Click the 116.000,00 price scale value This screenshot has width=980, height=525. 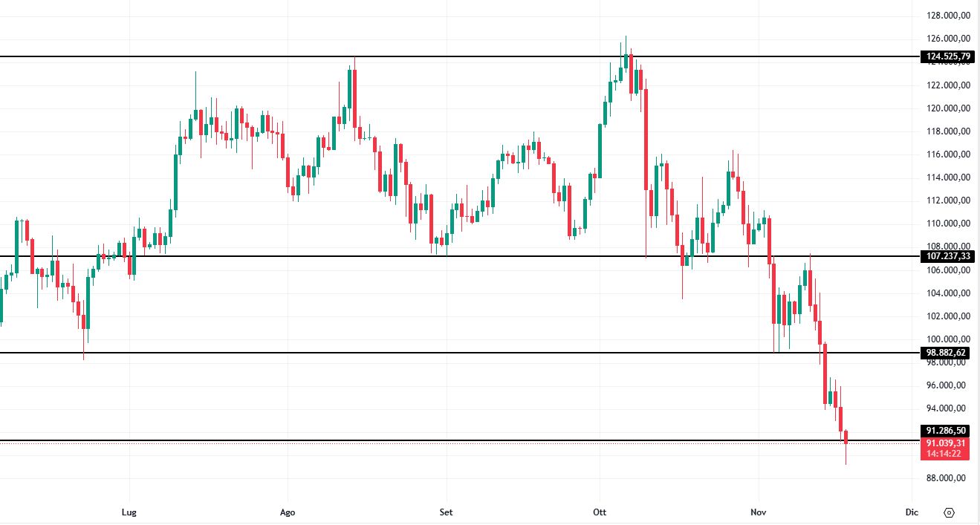click(x=945, y=154)
